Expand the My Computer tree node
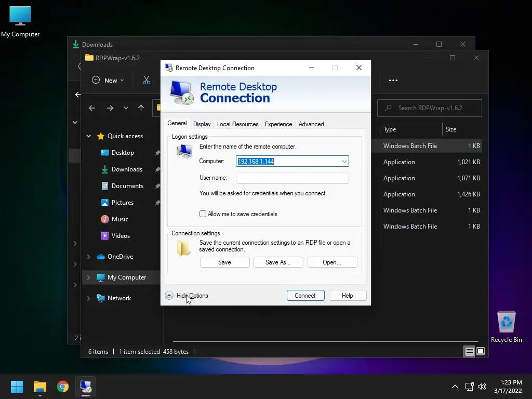The height and width of the screenshot is (399, 532). pyautogui.click(x=88, y=277)
